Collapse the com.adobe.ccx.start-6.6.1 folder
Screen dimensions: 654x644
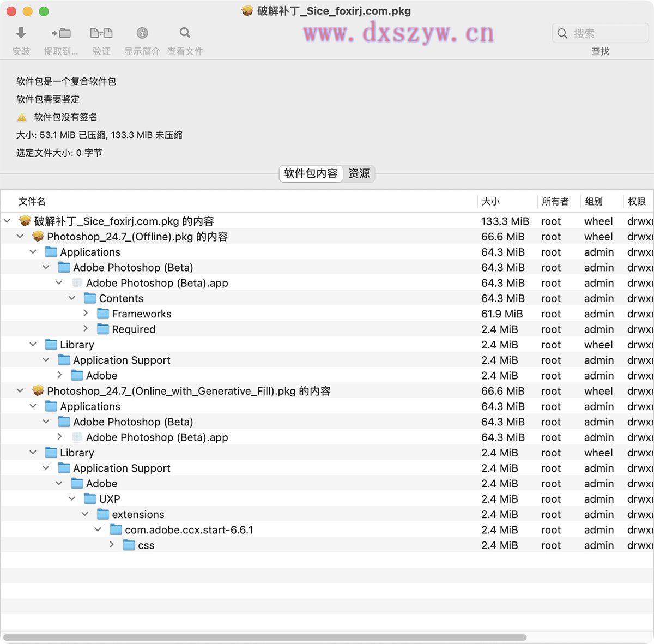tap(98, 529)
